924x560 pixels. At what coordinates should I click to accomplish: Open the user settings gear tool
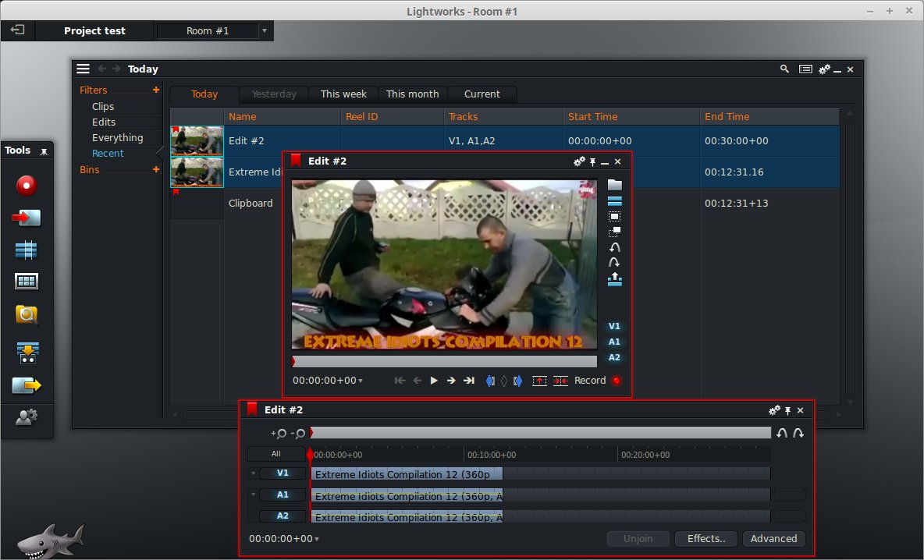click(x=27, y=418)
